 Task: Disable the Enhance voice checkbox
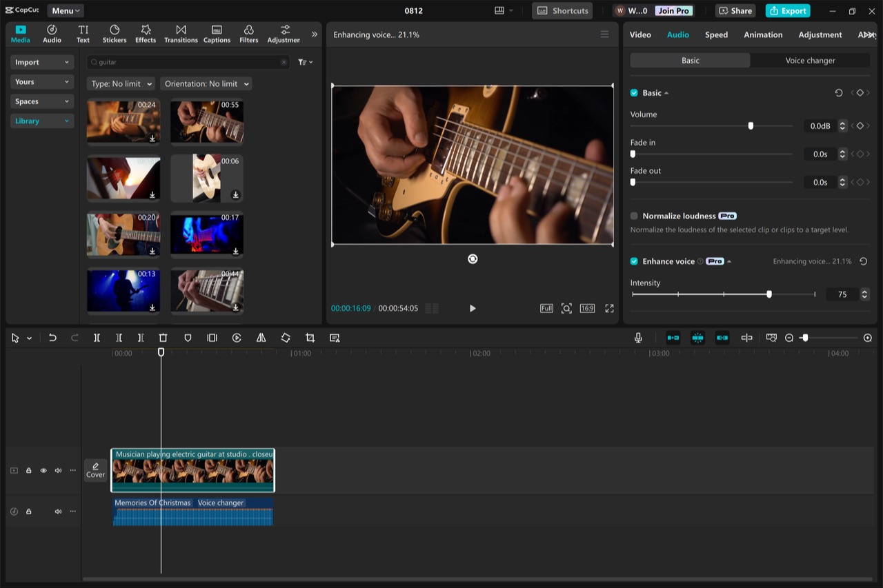634,261
